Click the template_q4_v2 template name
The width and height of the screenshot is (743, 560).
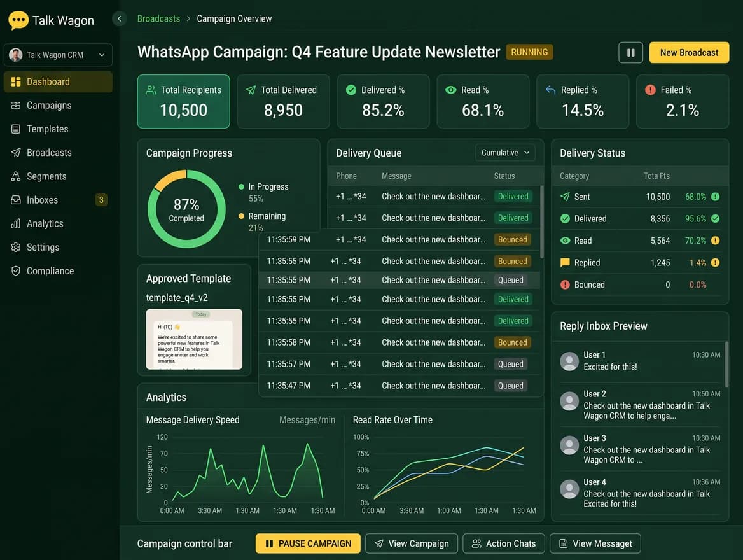(x=177, y=298)
